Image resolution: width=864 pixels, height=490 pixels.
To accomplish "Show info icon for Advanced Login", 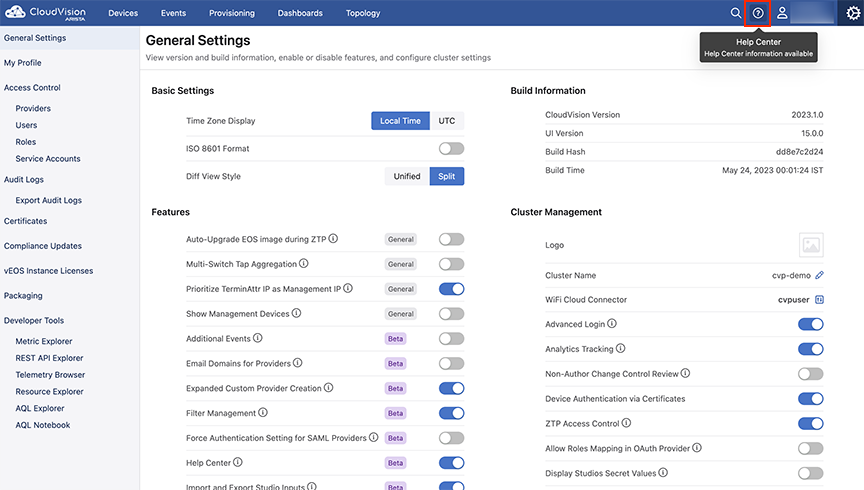I will 612,324.
